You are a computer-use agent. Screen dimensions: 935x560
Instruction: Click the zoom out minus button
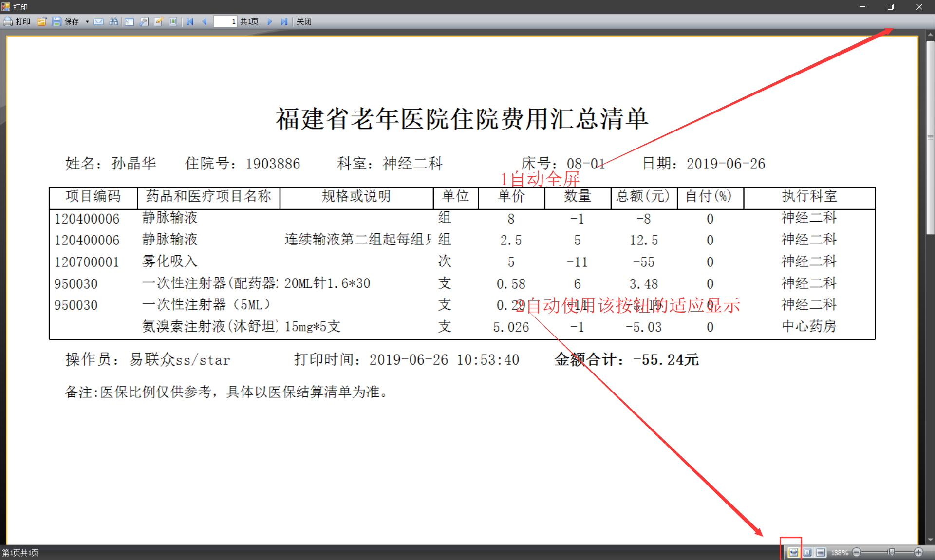[857, 552]
